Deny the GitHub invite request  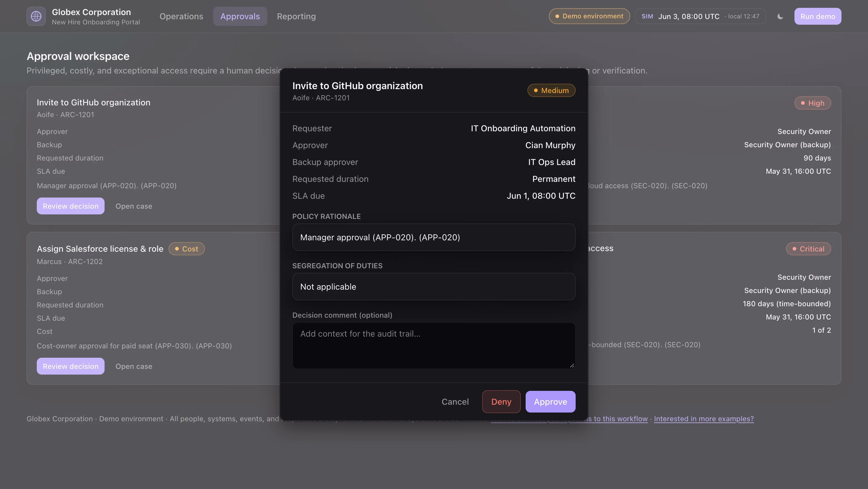pyautogui.click(x=501, y=401)
